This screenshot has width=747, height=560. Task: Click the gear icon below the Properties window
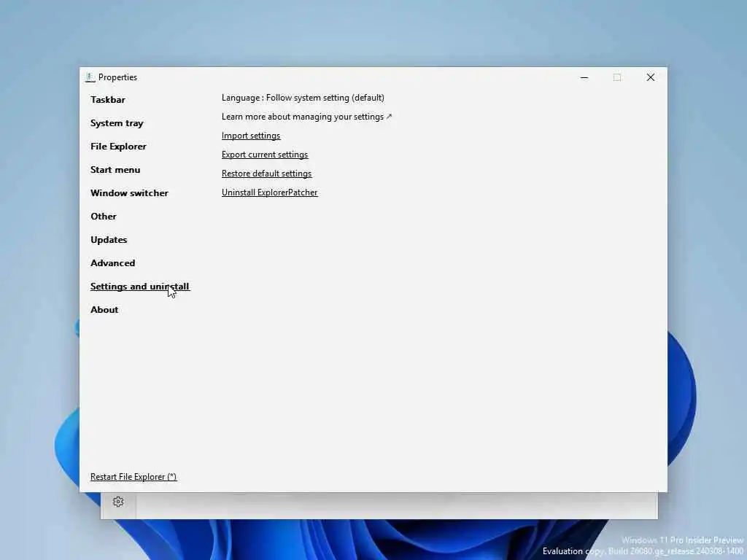click(118, 502)
